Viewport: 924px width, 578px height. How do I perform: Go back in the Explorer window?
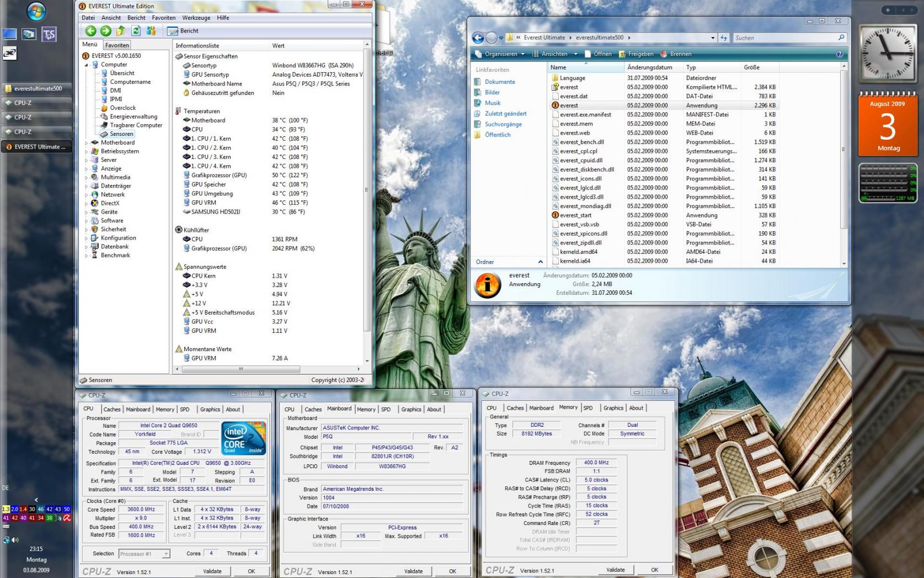pyautogui.click(x=478, y=38)
